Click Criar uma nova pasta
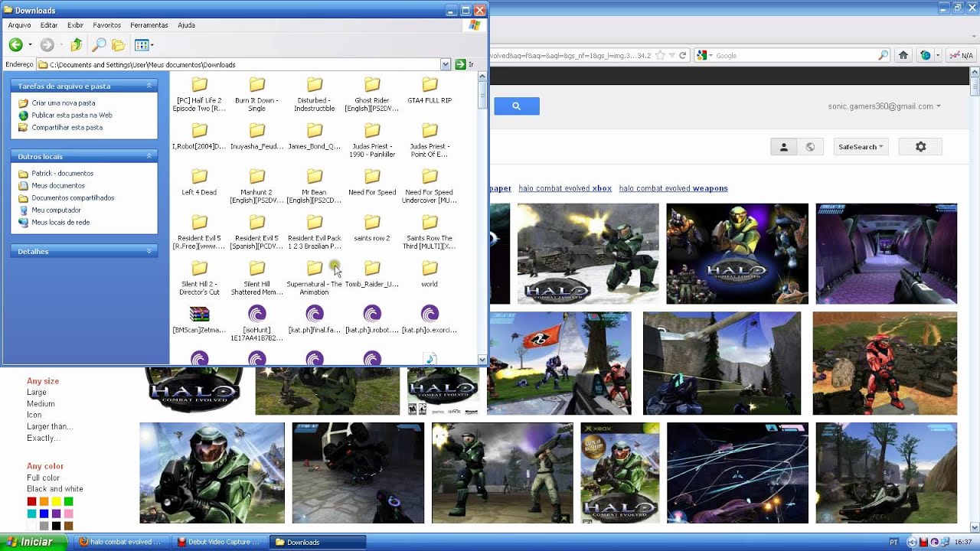 pos(64,103)
